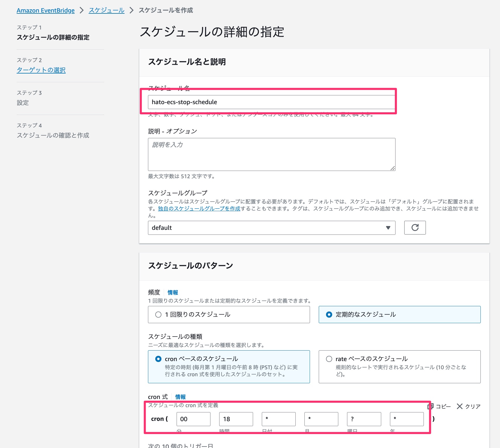Image resolution: width=500 pixels, height=448 pixels.
Task: Refresh the schedule group list
Action: coord(415,228)
